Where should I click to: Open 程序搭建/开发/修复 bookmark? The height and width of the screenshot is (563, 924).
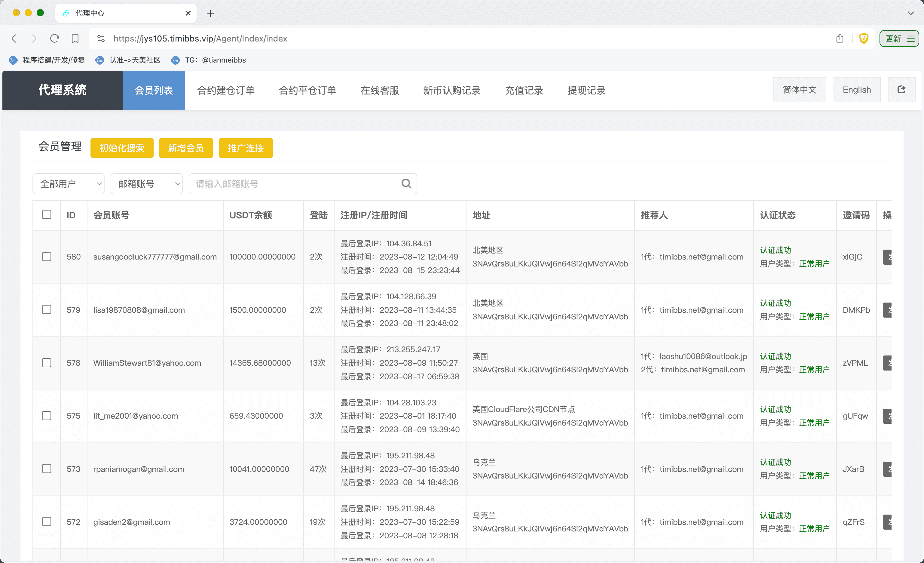point(47,60)
